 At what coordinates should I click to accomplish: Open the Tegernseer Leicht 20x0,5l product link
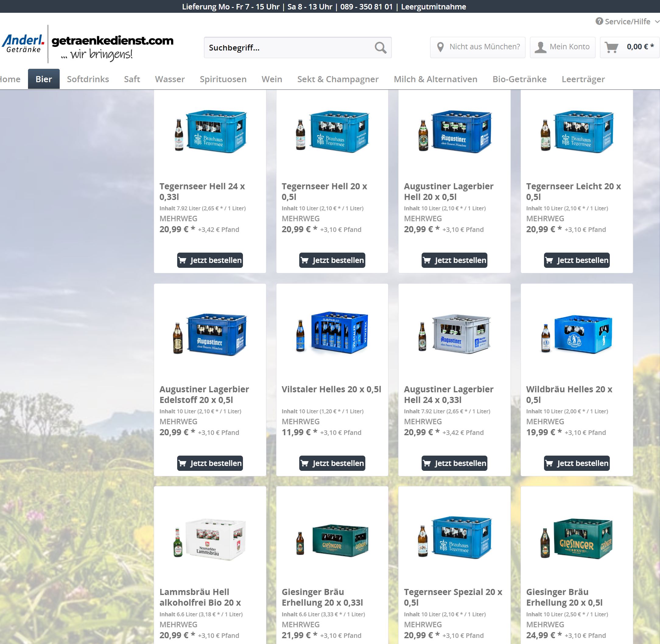click(574, 191)
